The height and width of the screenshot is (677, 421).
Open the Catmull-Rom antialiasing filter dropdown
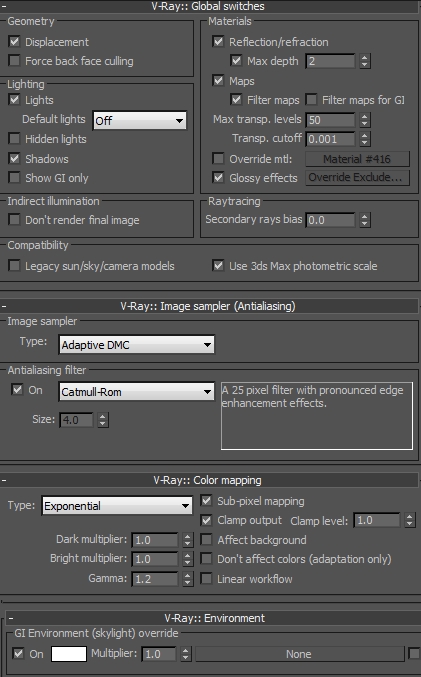point(136,392)
